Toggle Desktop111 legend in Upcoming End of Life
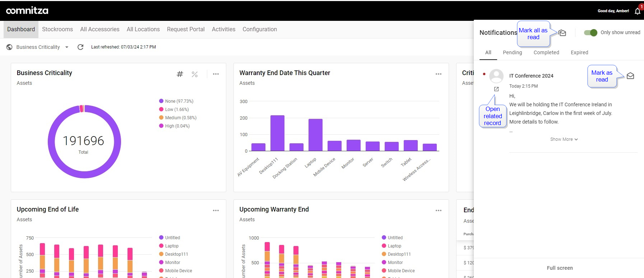The image size is (644, 278). (x=173, y=254)
